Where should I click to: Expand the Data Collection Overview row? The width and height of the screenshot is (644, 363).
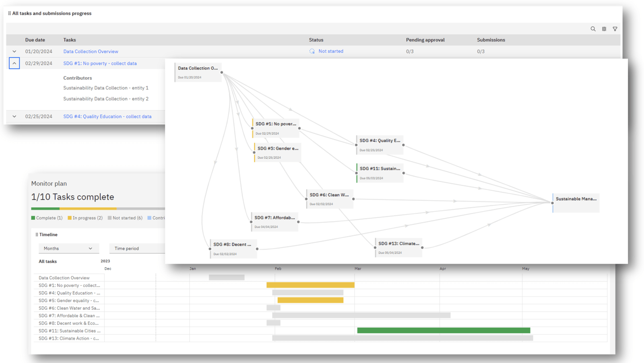point(14,52)
